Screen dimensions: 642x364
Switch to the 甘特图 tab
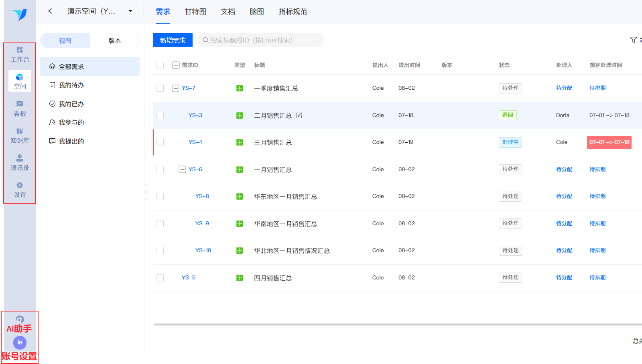(195, 12)
